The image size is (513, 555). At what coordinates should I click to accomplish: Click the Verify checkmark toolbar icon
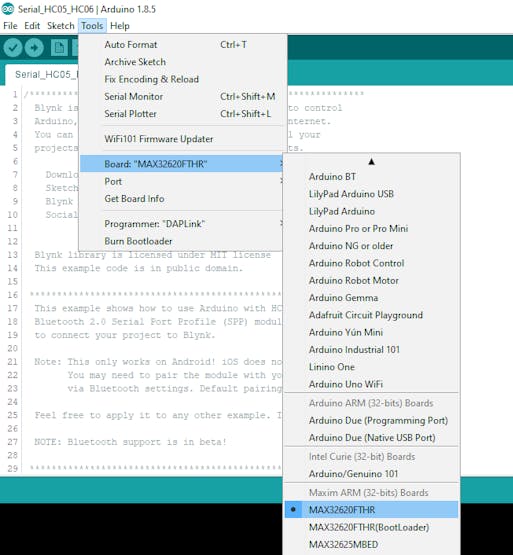click(13, 47)
